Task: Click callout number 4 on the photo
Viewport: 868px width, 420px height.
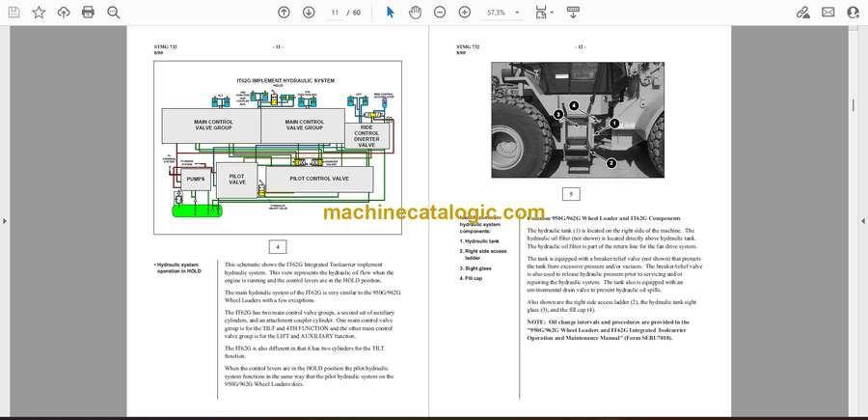Action: (574, 104)
